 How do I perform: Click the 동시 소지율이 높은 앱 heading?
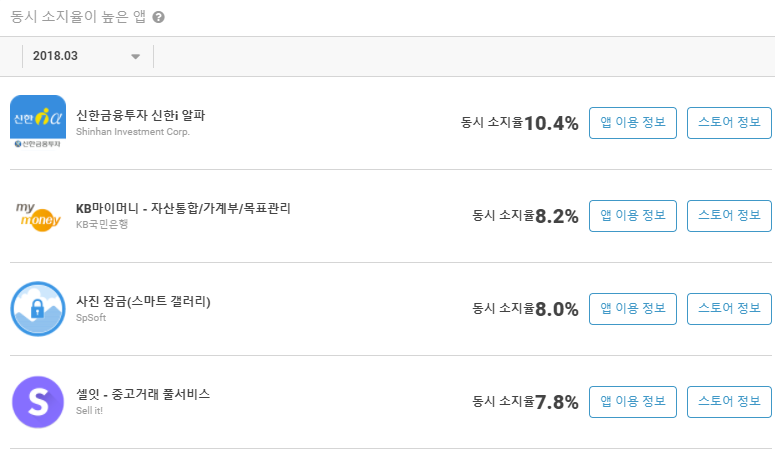(78, 17)
